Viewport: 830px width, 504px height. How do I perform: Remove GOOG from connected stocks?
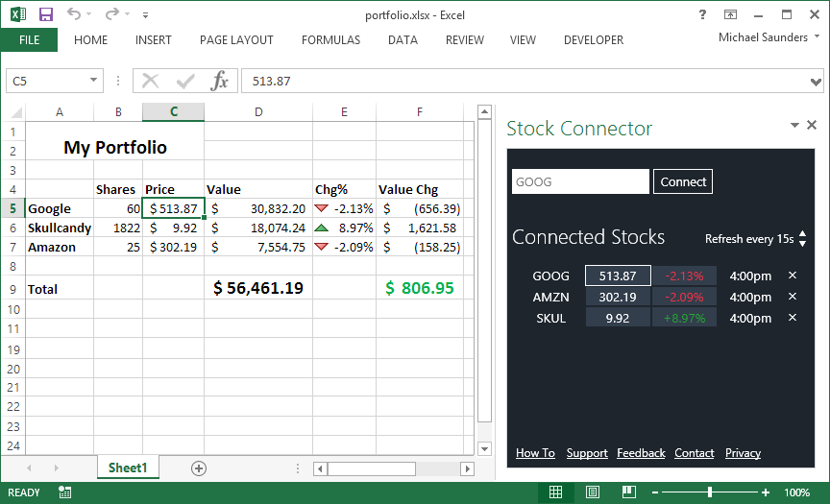click(x=793, y=276)
